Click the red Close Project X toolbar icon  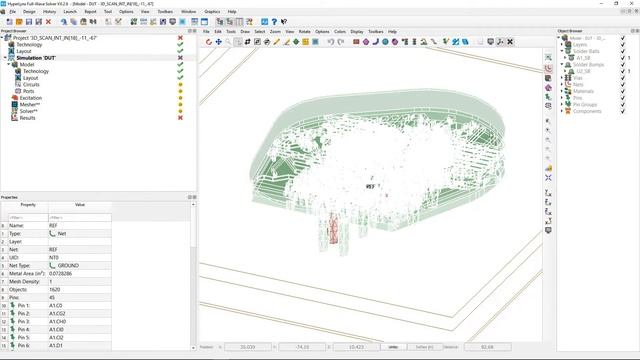tap(48, 22)
